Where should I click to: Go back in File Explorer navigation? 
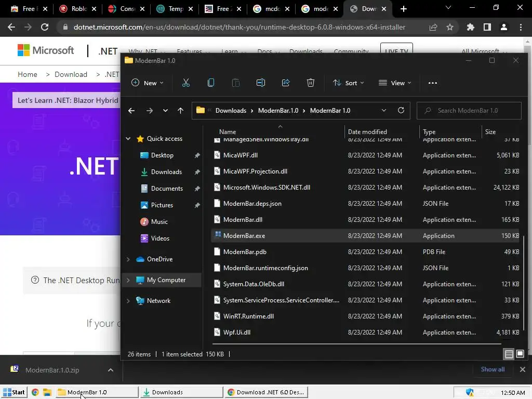pyautogui.click(x=131, y=111)
